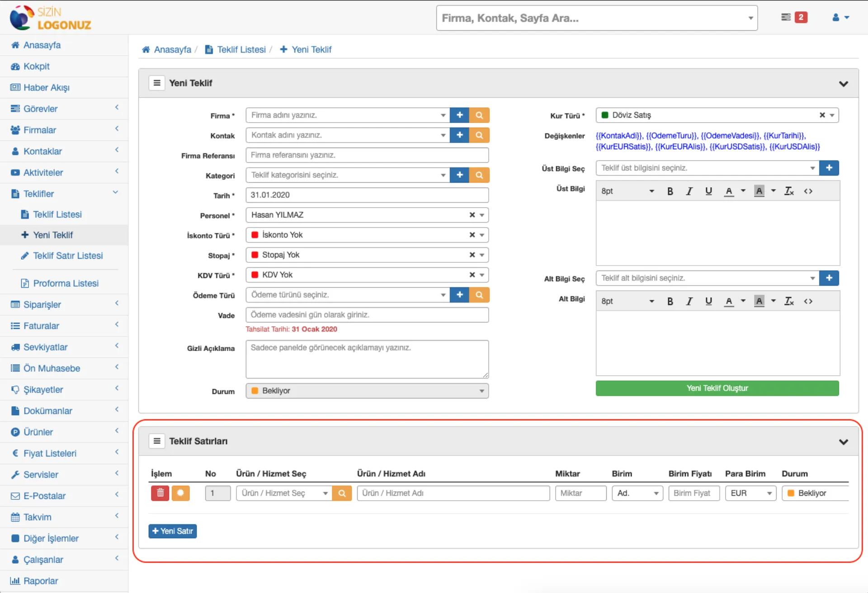Image resolution: width=868 pixels, height=593 pixels.
Task: Open code view in Alt Bilgi editor
Action: coord(808,301)
